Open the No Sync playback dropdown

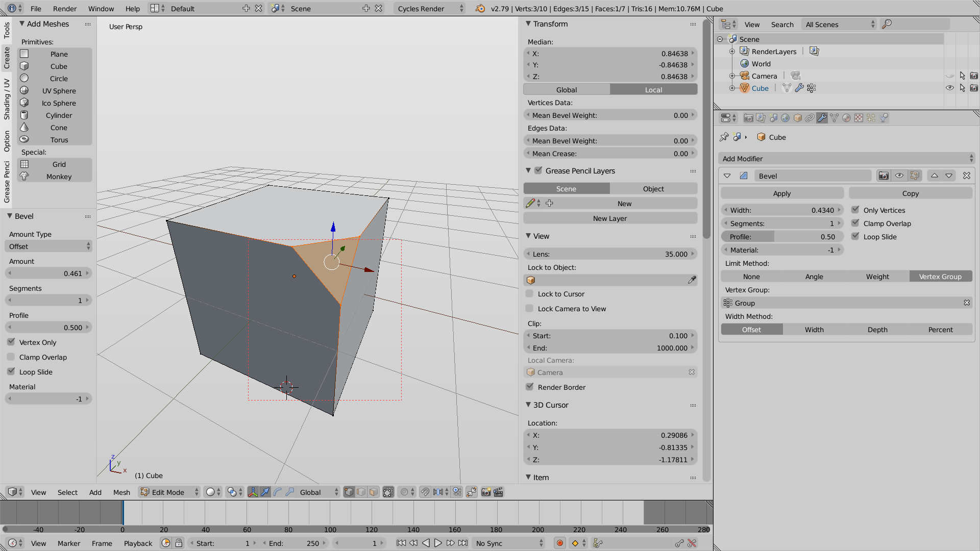[509, 543]
